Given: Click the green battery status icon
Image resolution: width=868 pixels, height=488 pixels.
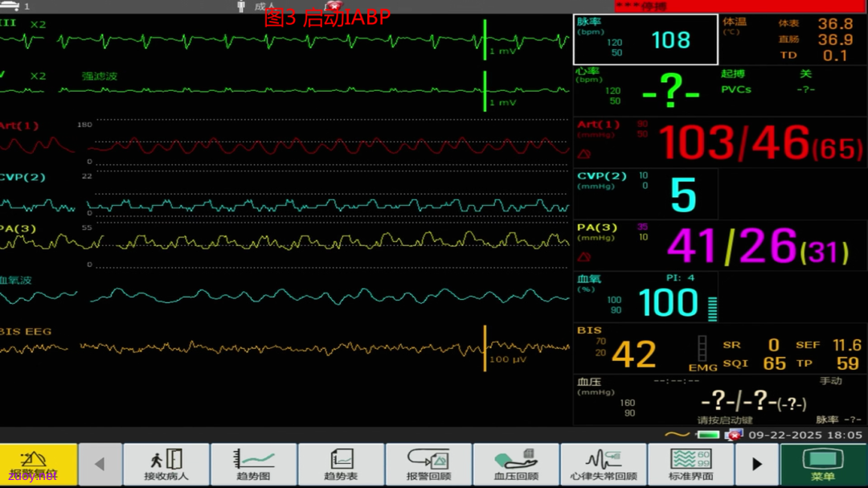Looking at the screenshot, I should 707,435.
